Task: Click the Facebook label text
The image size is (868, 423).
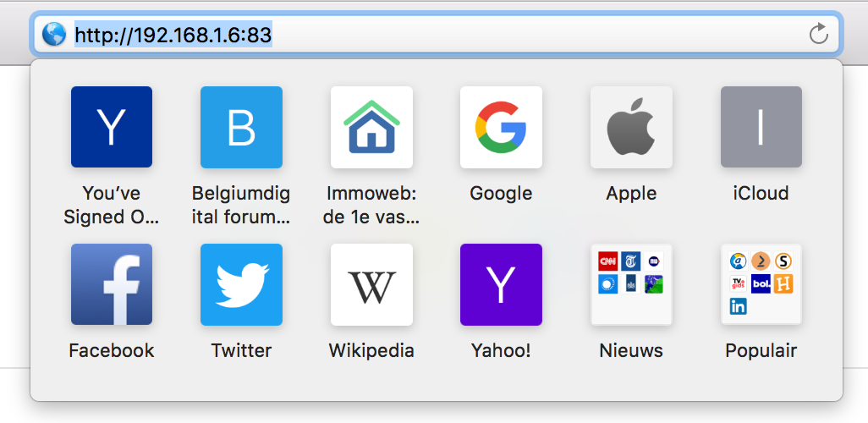Action: (x=112, y=350)
